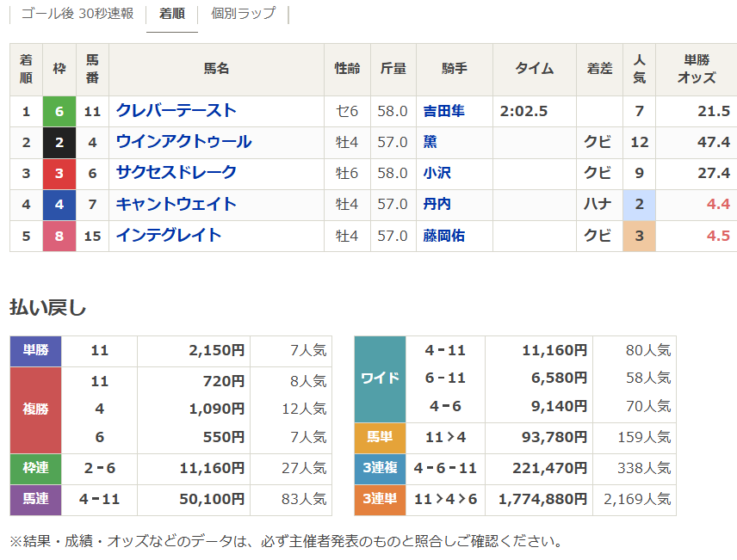Click winning time 2:02.5
Image resolution: width=737 pixels, height=560 pixels.
point(523,111)
